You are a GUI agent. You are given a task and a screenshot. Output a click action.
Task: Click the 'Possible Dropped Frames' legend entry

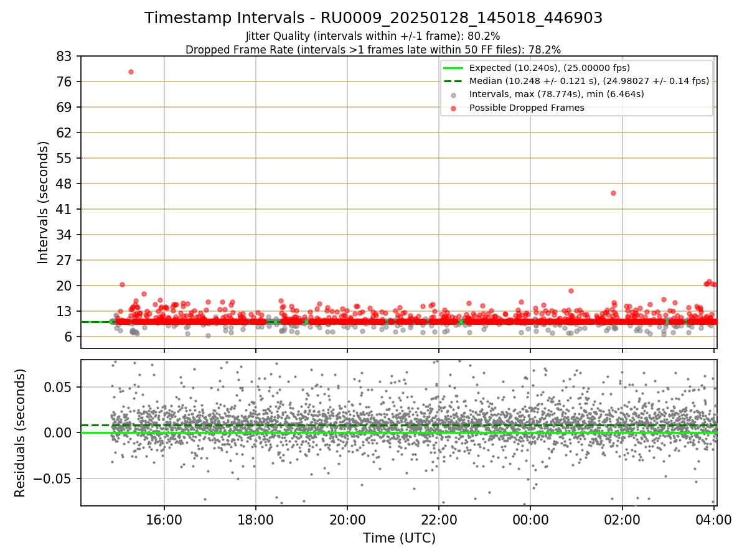[527, 108]
